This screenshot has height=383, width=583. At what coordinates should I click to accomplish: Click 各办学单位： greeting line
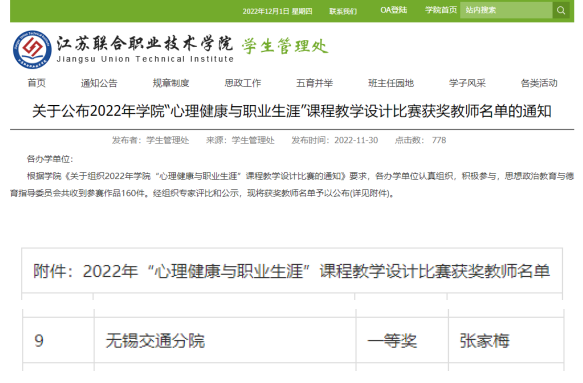pos(50,159)
